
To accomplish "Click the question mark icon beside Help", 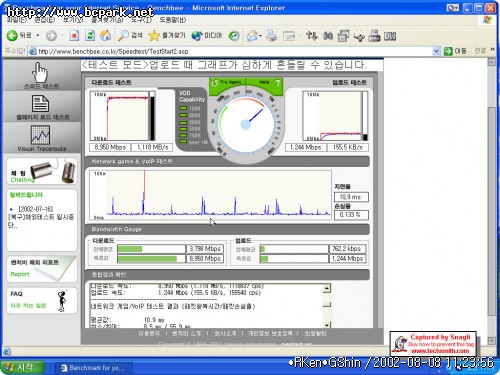I will [x=277, y=82].
